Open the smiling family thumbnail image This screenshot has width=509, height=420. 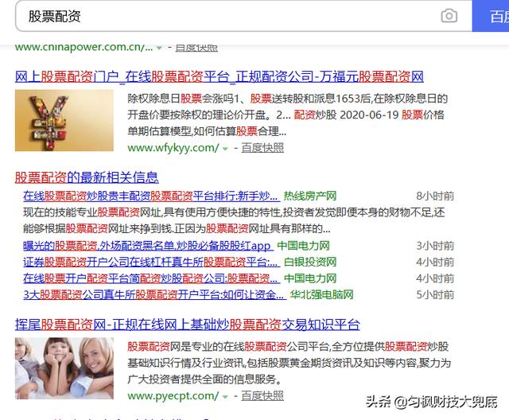point(64,368)
